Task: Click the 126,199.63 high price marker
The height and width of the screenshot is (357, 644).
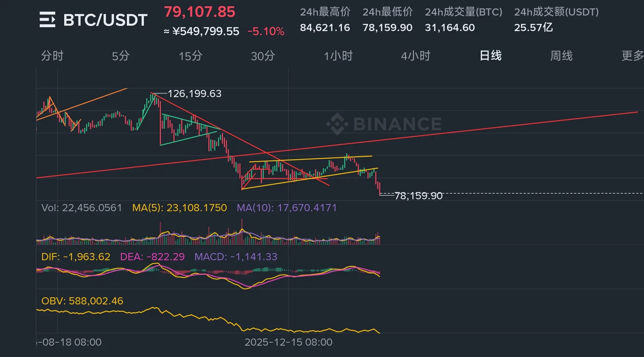Action: point(194,94)
